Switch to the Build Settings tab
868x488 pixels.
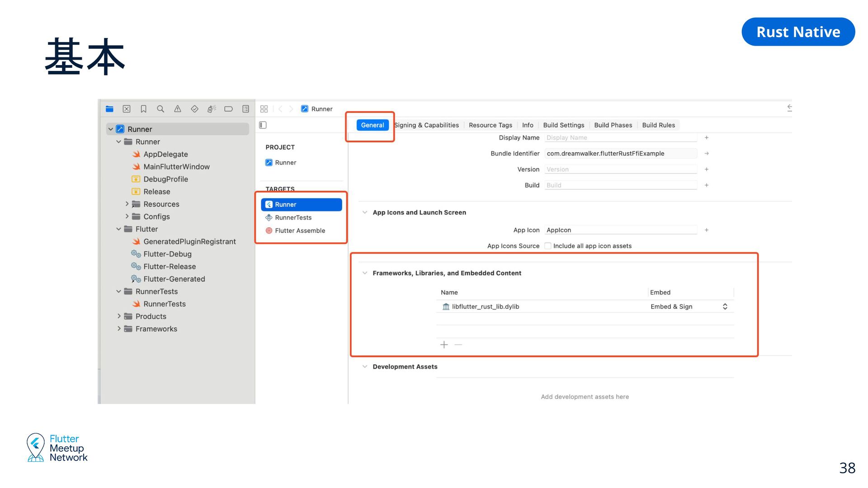tap(563, 125)
